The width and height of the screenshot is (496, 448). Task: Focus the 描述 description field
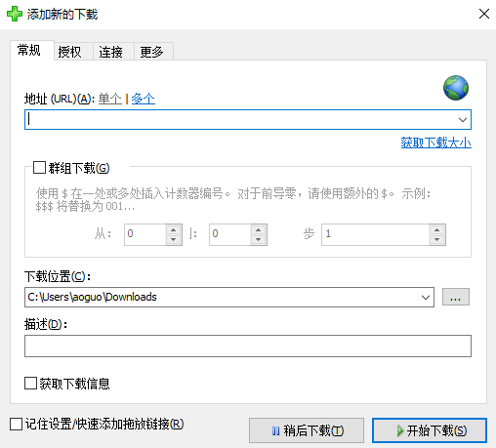[x=248, y=346]
